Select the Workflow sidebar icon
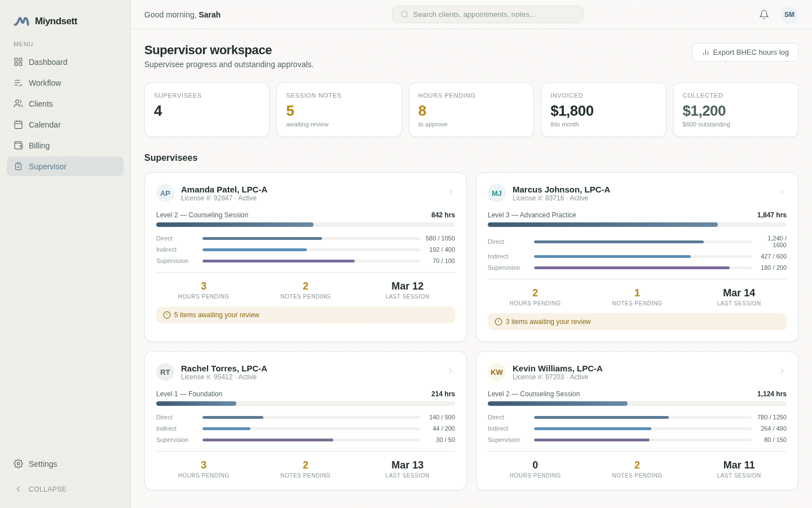This screenshot has width=812, height=508. pyautogui.click(x=17, y=83)
